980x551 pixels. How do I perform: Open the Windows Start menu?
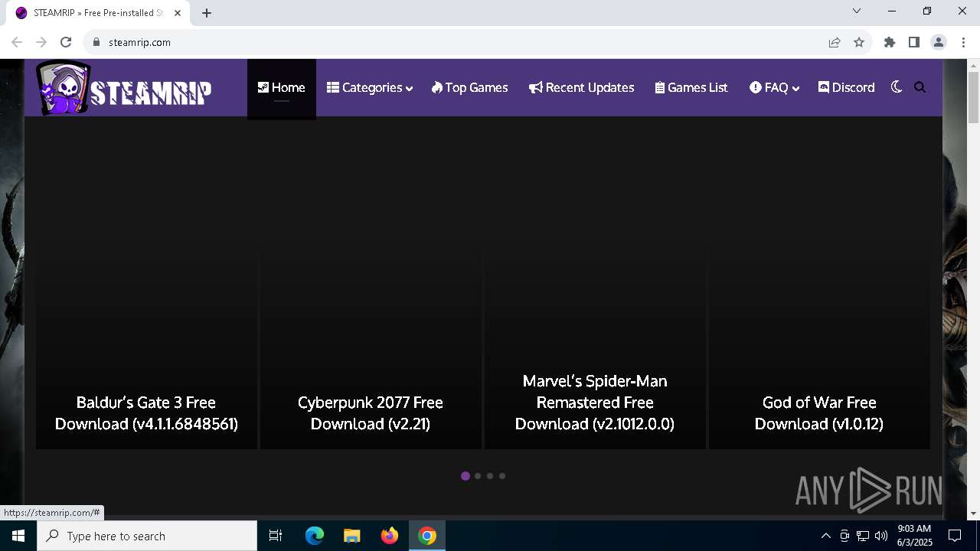pos(18,536)
